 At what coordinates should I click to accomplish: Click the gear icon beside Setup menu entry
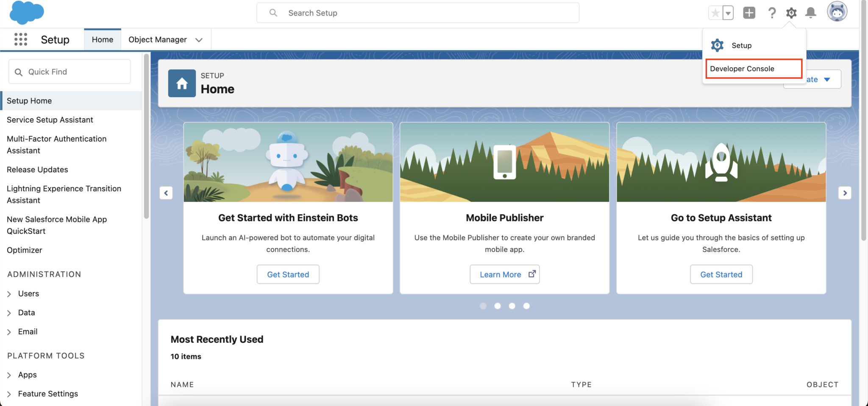(x=717, y=45)
